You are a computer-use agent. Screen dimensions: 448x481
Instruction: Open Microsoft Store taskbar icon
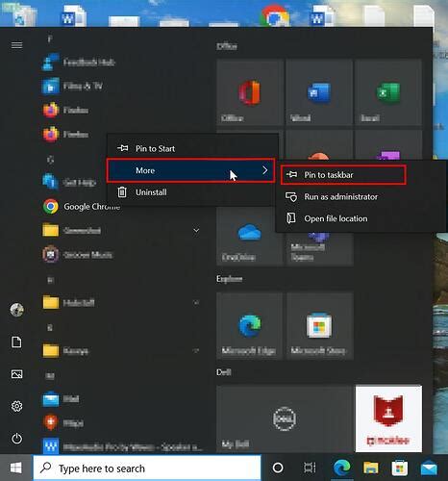399,468
